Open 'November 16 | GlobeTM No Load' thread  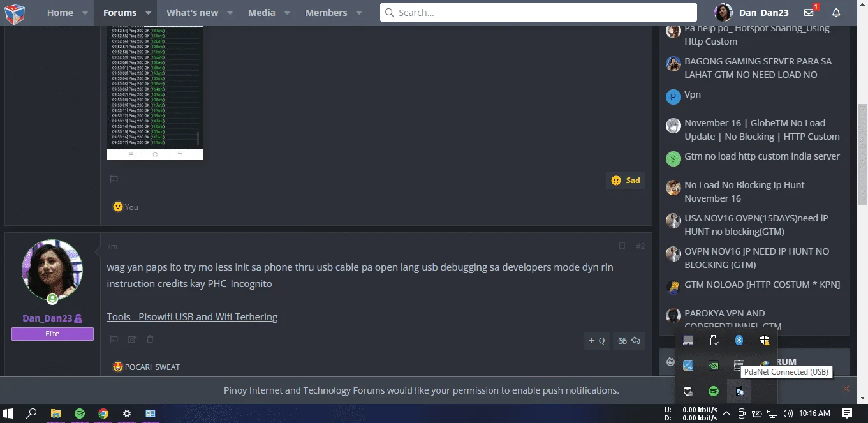(x=762, y=130)
